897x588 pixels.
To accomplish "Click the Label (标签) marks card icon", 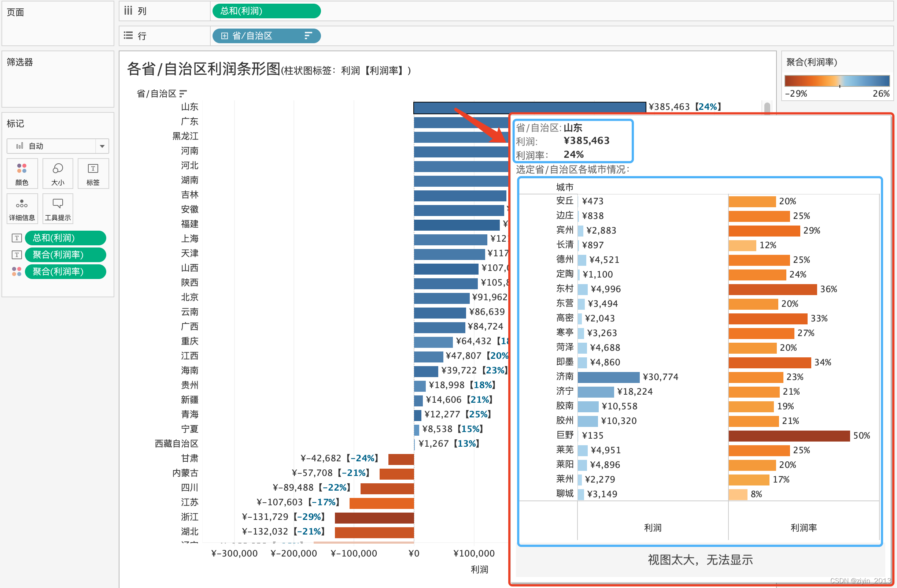I will click(93, 174).
